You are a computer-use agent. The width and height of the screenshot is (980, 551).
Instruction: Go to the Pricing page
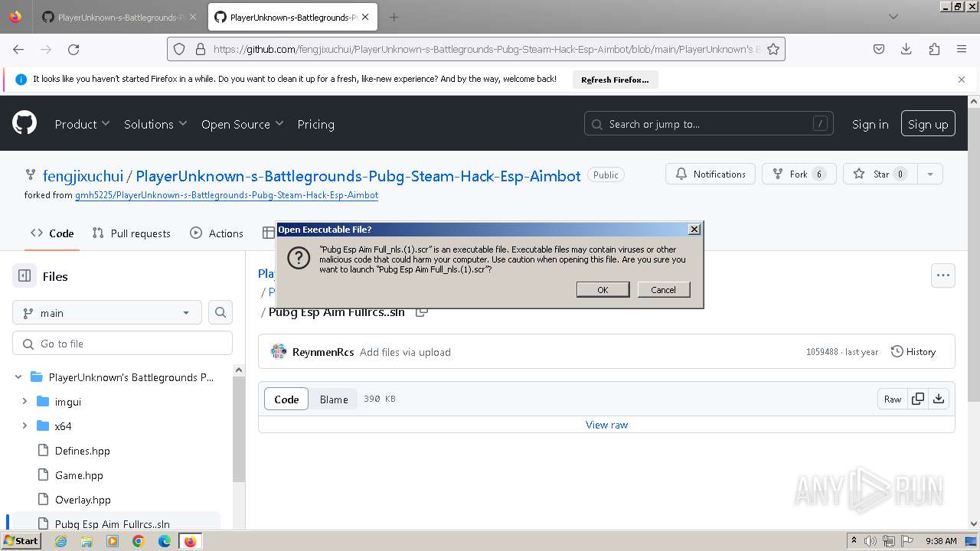[x=315, y=124]
